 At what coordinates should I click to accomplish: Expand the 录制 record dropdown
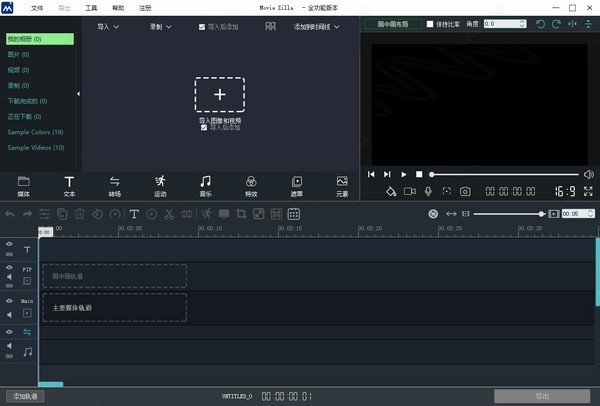tap(160, 27)
